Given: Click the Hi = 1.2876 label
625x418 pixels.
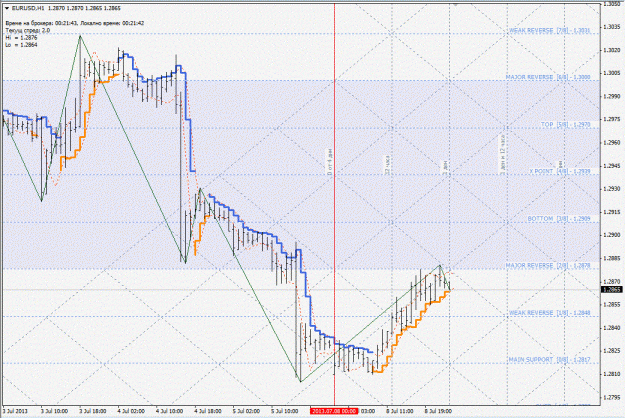Looking at the screenshot, I should (x=22, y=37).
